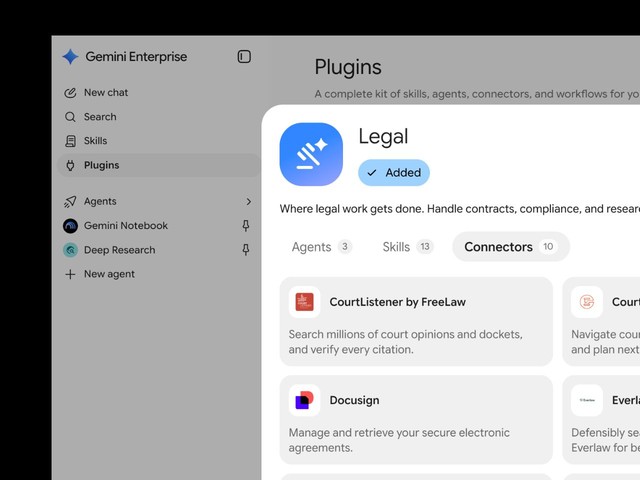Screen dimensions: 640x480
Task: Collapse the sidebar with the panel toggle icon
Action: click(244, 56)
